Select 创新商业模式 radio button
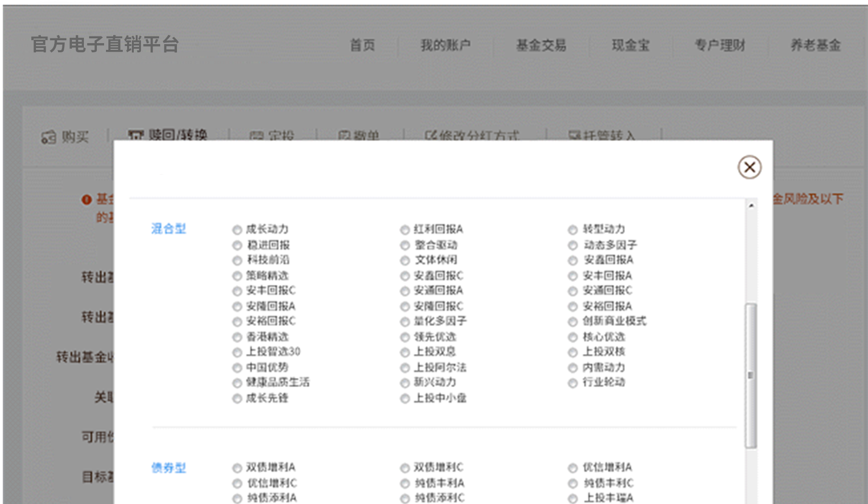868x504 pixels. tap(573, 322)
